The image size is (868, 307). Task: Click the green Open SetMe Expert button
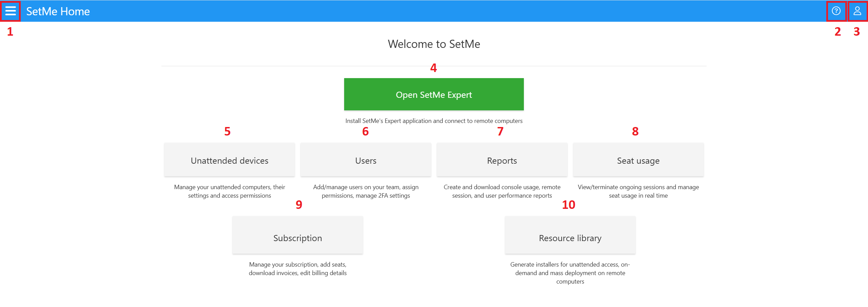[x=434, y=94]
